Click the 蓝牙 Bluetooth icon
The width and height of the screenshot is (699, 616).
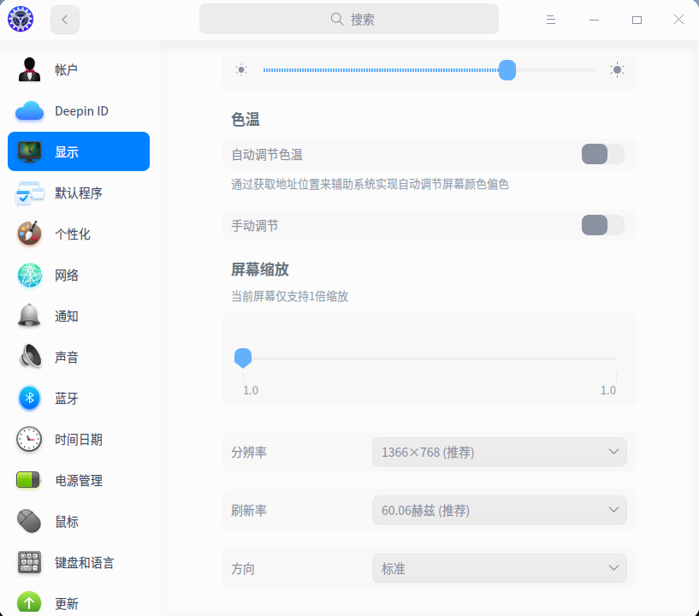coord(29,398)
